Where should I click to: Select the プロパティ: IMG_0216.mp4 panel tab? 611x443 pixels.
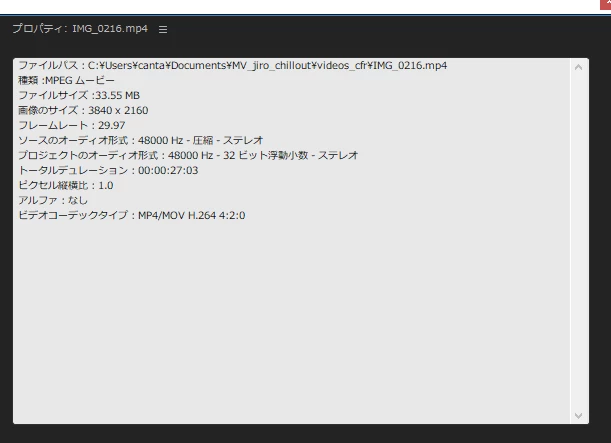point(80,29)
